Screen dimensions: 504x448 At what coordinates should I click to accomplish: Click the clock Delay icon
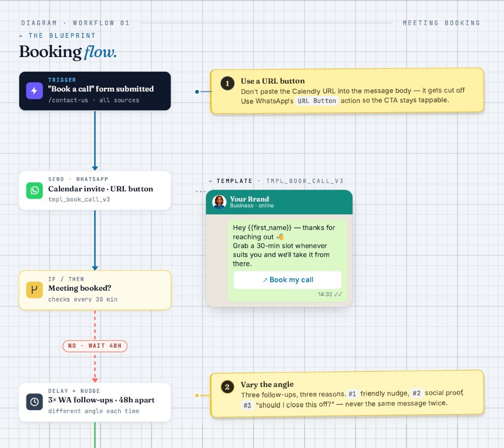click(34, 402)
